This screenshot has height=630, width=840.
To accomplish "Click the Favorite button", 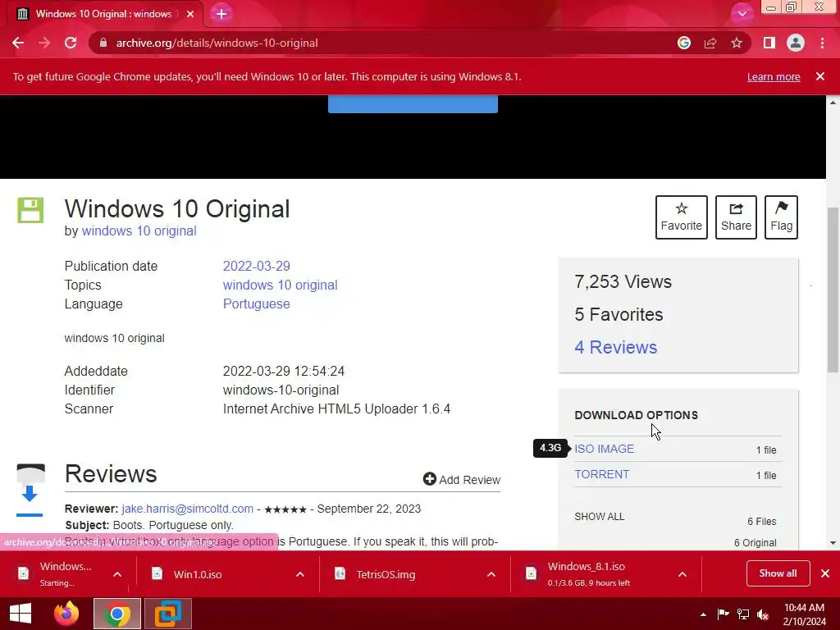I will (682, 217).
